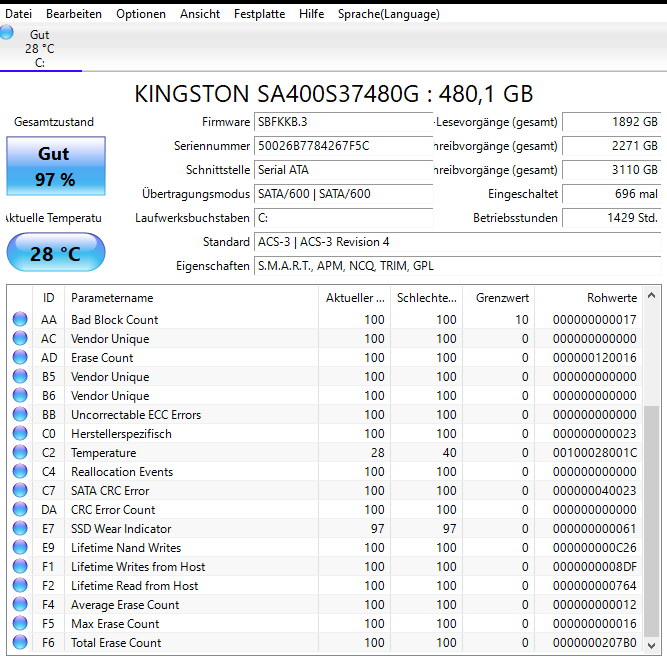Open the Datei menu
Viewport: 667px width, 662px height.
(x=18, y=14)
